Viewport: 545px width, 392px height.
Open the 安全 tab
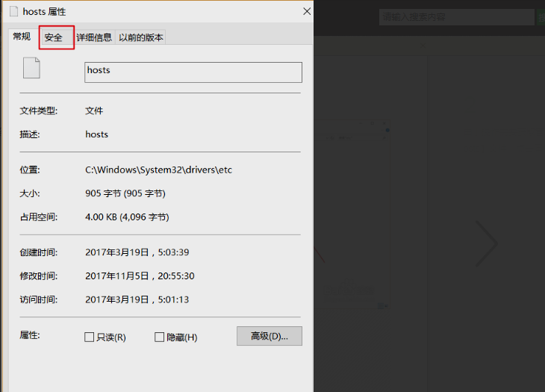click(54, 37)
